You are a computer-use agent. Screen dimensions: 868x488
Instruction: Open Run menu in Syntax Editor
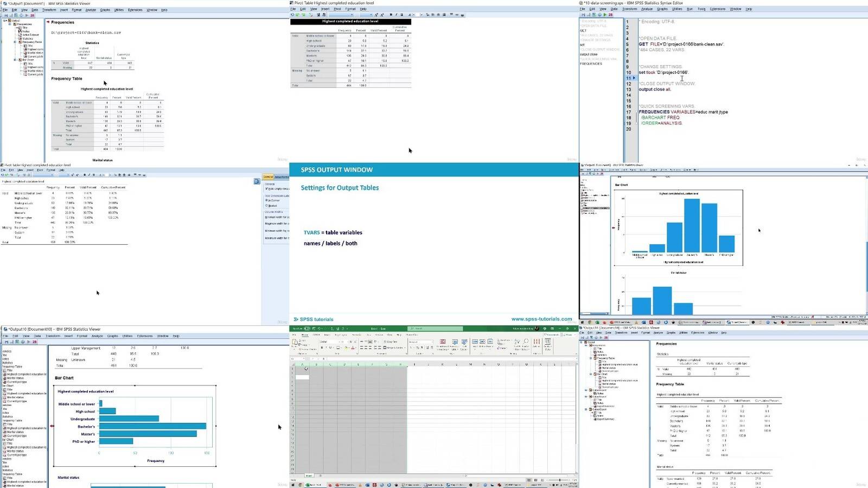(690, 9)
